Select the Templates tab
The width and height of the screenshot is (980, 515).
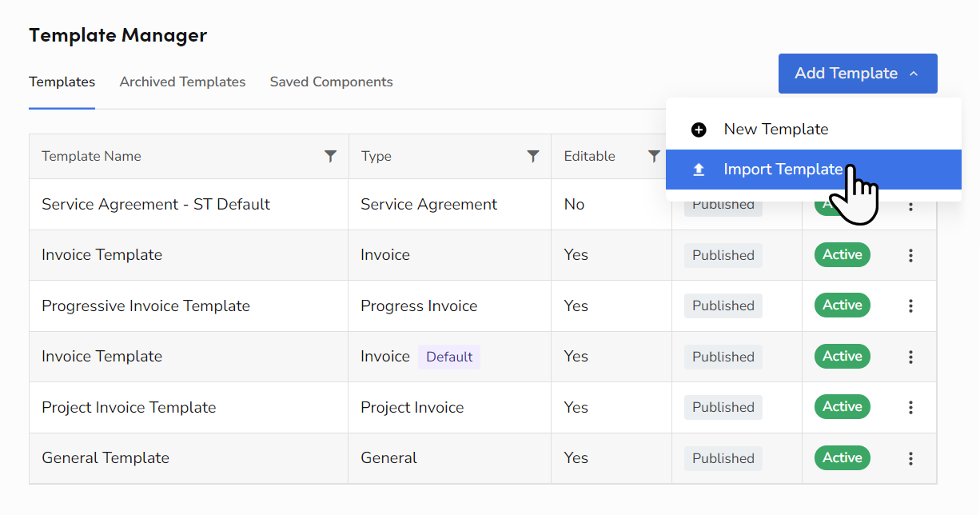coord(62,82)
